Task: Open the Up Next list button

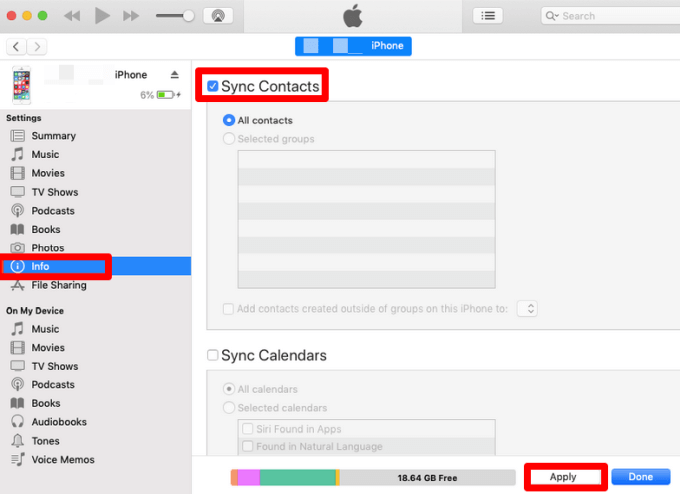Action: 488,16
